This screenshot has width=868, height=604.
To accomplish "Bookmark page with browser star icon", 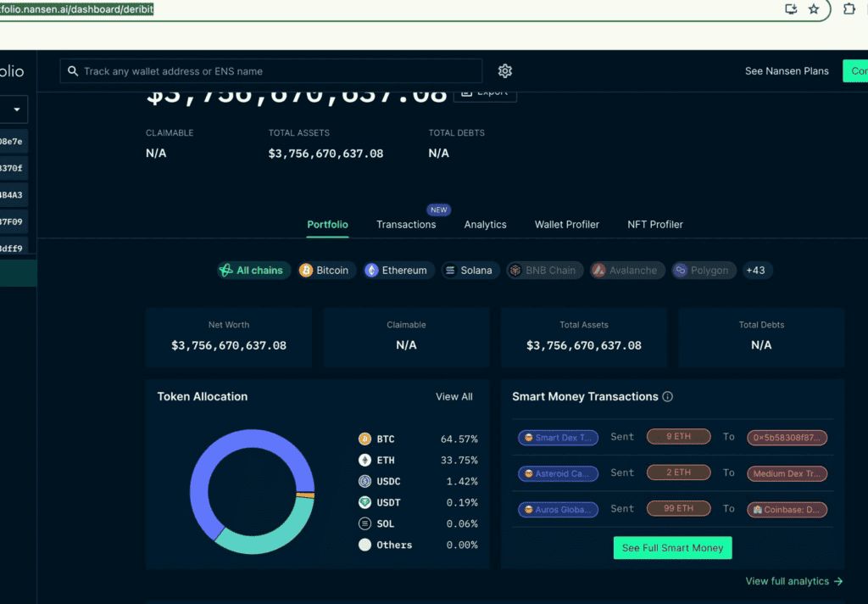I will click(813, 8).
